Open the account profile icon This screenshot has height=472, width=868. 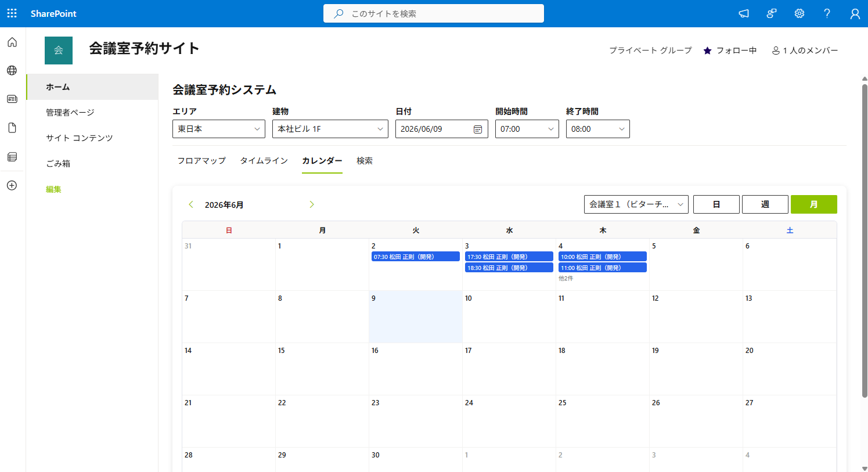pyautogui.click(x=855, y=14)
